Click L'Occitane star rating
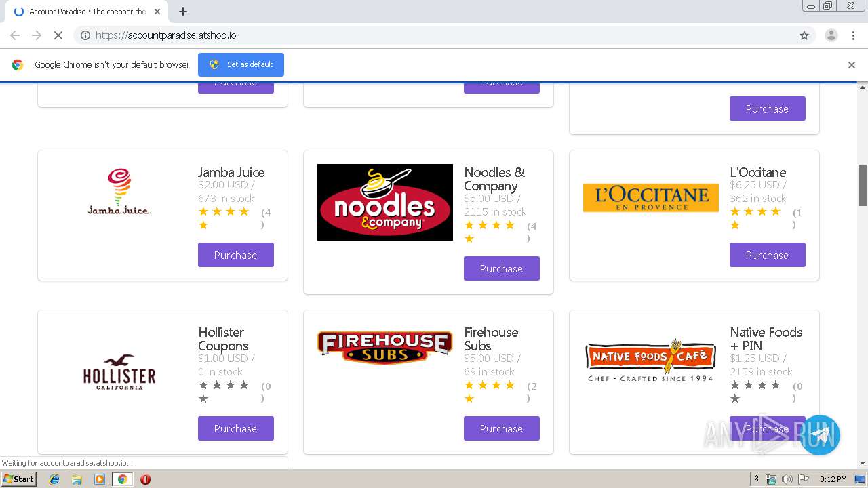 755,218
